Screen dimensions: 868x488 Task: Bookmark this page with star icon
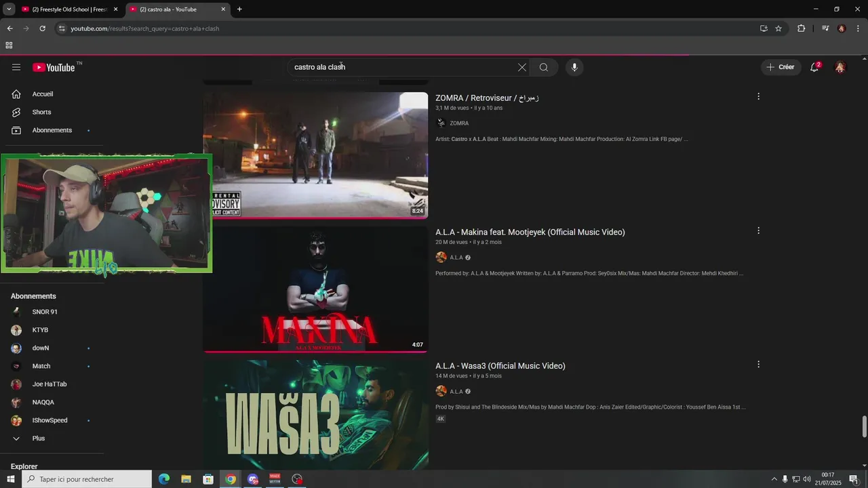pyautogui.click(x=778, y=28)
